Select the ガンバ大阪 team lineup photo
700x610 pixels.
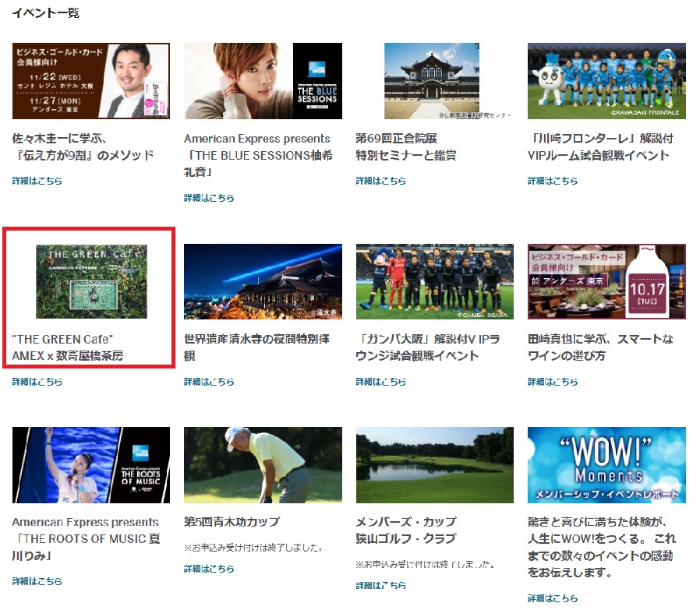click(434, 281)
